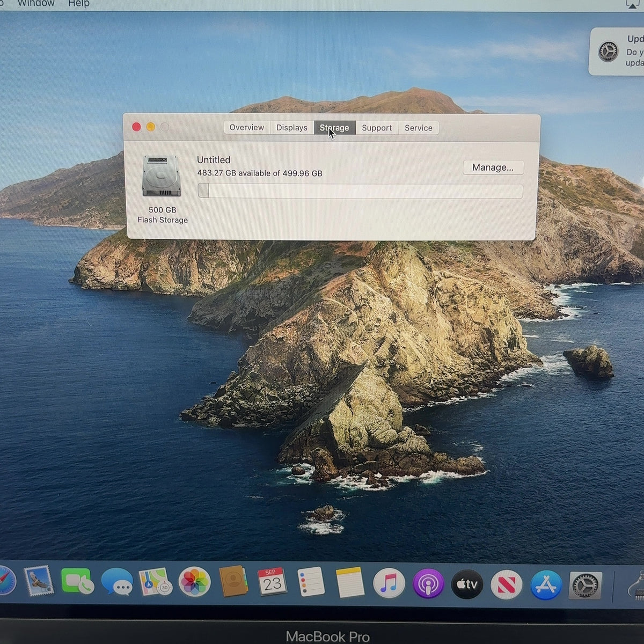Image resolution: width=644 pixels, height=644 pixels.
Task: Click the storage usage bar
Action: pyautogui.click(x=360, y=191)
